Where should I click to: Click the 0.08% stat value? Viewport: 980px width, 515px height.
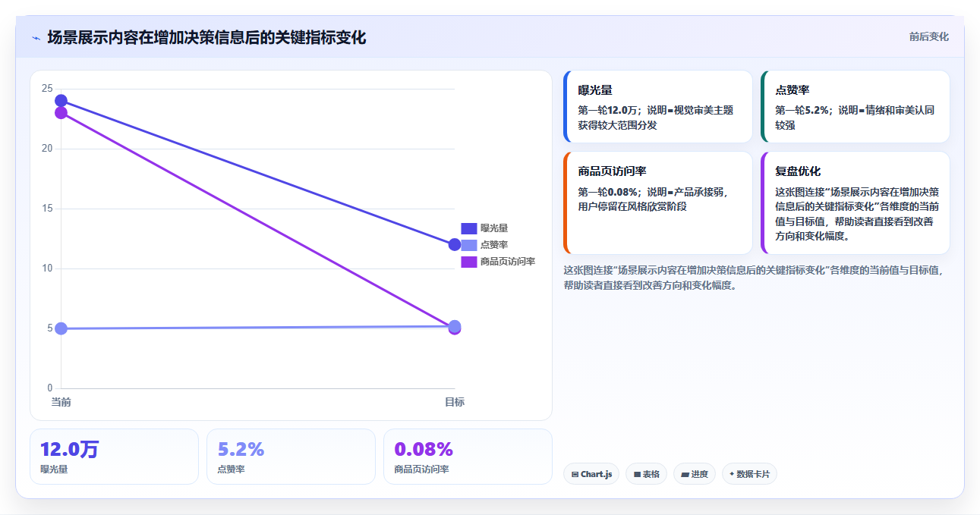(424, 450)
